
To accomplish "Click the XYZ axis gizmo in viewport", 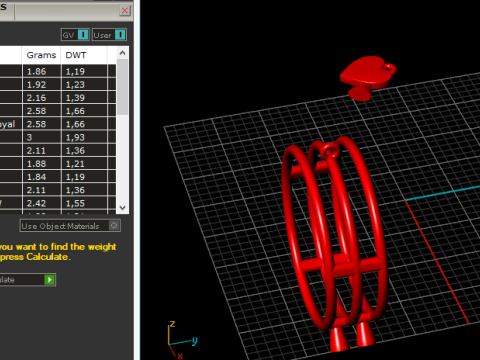I will (x=182, y=340).
